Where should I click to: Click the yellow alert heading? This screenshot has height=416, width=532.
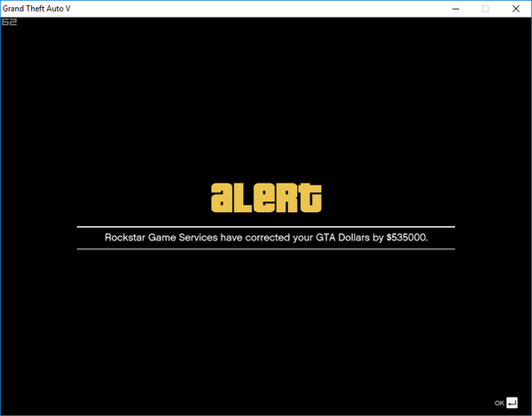tap(266, 198)
